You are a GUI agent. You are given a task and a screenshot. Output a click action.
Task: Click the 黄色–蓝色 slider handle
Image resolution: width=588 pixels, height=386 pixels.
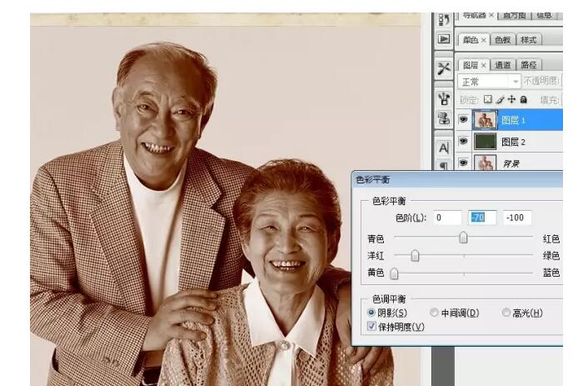click(x=394, y=273)
